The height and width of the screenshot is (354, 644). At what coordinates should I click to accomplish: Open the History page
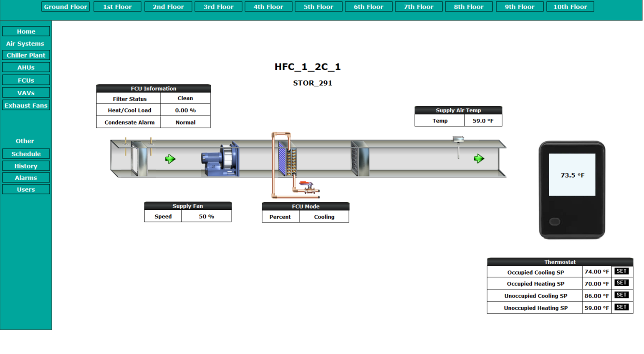[x=26, y=166]
